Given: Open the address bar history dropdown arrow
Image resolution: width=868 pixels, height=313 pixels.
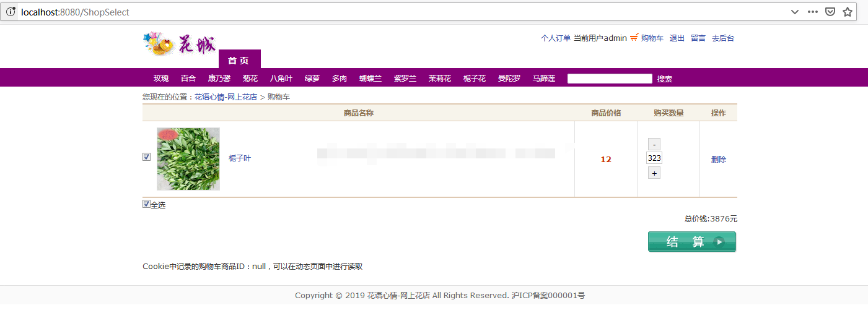Looking at the screenshot, I should [x=795, y=12].
